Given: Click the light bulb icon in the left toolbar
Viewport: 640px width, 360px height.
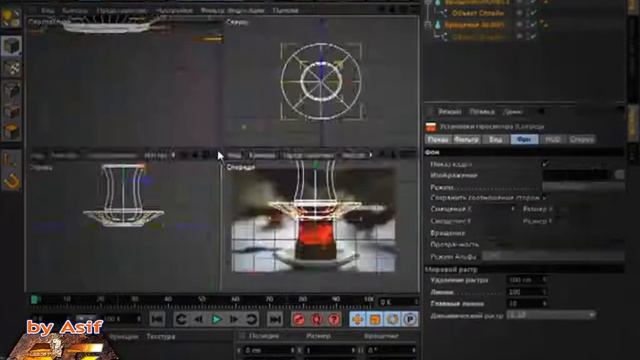Looking at the screenshot, I should [x=11, y=18].
